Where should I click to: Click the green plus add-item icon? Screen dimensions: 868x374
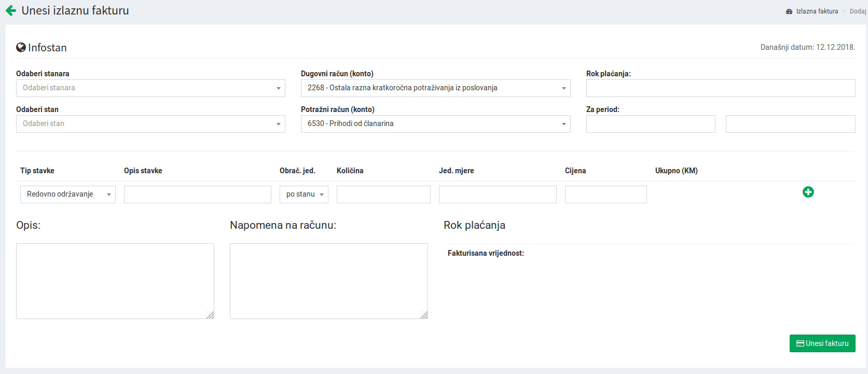pyautogui.click(x=808, y=192)
